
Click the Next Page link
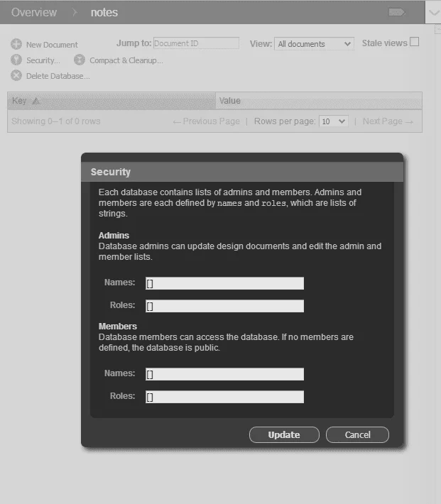coord(388,121)
